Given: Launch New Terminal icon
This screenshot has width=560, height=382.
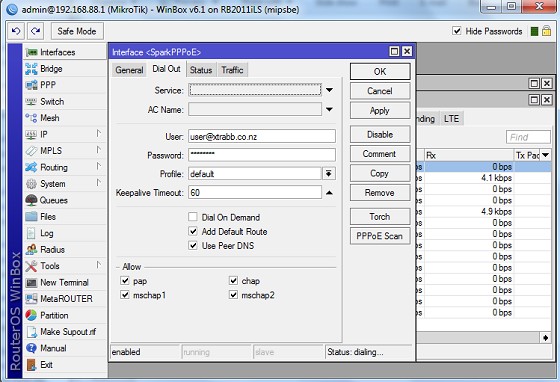Looking at the screenshot, I should [x=31, y=283].
